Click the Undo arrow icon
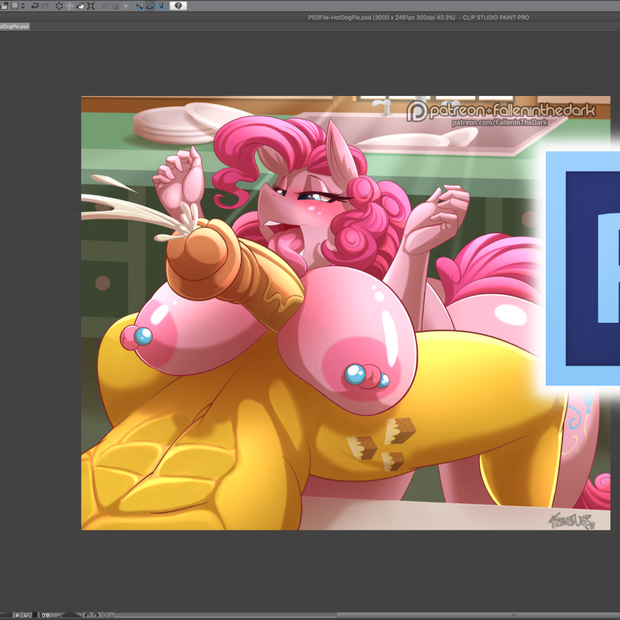This screenshot has height=620, width=620. [x=36, y=6]
